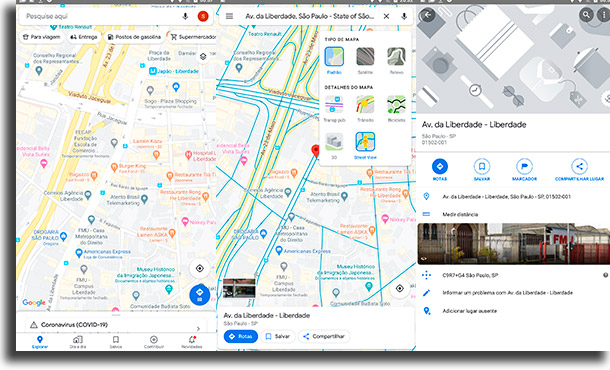Tap the Nikkey Palace pink hotel pin

(x=185, y=221)
